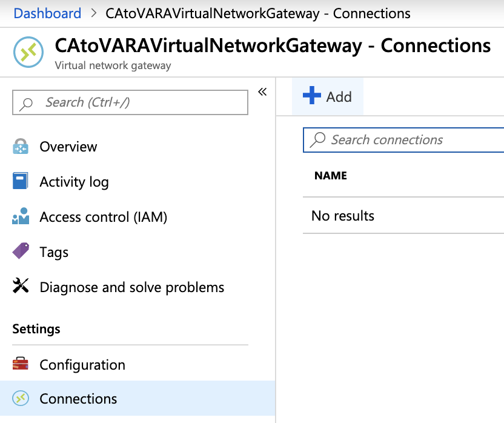Click the Access control people icon
This screenshot has width=504, height=423.
point(21,216)
